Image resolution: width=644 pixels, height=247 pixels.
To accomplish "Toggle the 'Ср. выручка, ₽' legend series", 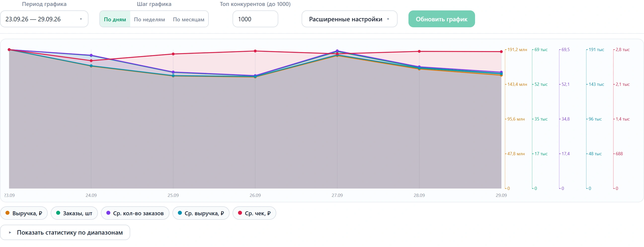I will (x=201, y=213).
